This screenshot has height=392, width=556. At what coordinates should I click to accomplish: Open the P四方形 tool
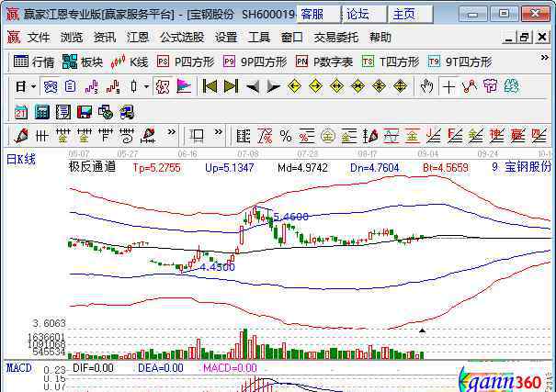[186, 62]
